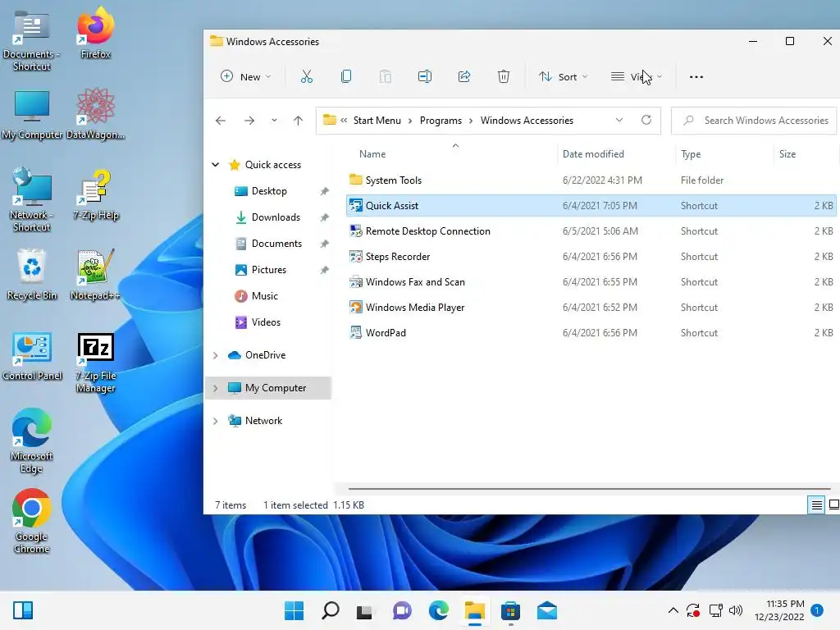Viewport: 840px width, 630px height.
Task: Show hidden tray icons chevron
Action: click(x=673, y=610)
